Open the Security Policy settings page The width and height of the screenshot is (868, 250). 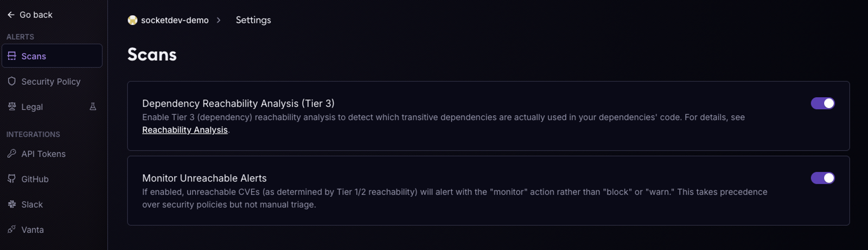[x=52, y=82]
